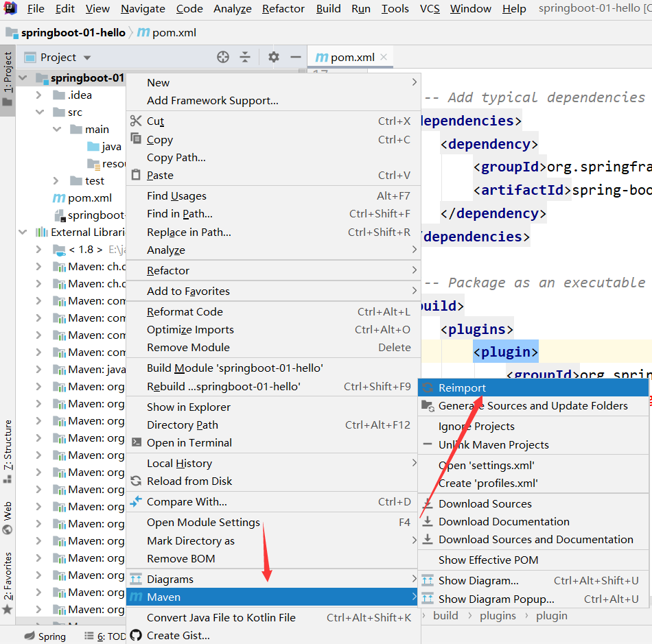The height and width of the screenshot is (644, 652).
Task: Open the 6: TODO tool window
Action: click(x=105, y=636)
